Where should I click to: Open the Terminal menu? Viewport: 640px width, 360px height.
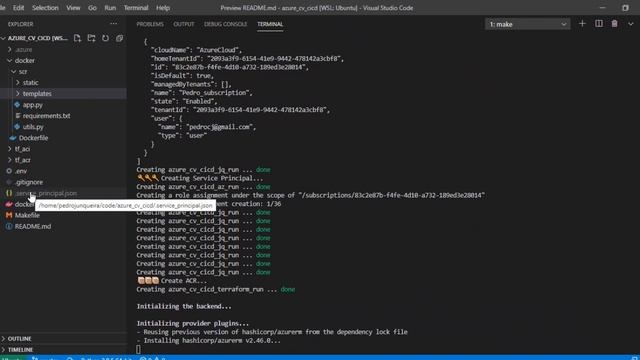click(x=136, y=8)
